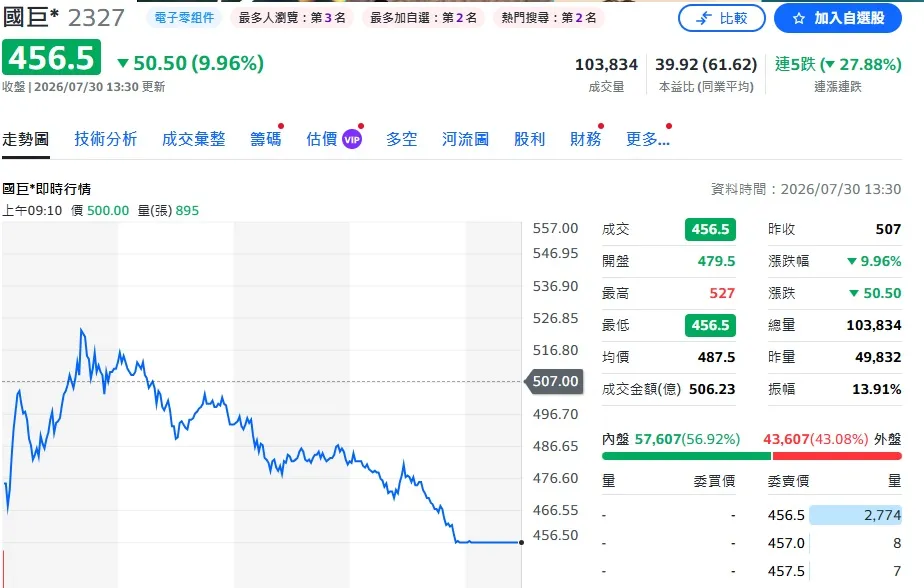
Task: Go to the 股利 tab
Action: (529, 140)
